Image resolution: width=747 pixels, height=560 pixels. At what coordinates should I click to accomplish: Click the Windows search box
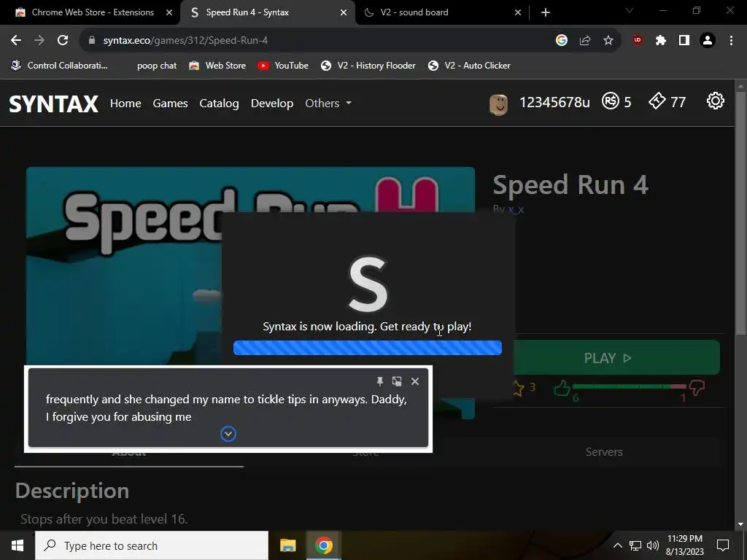[152, 545]
